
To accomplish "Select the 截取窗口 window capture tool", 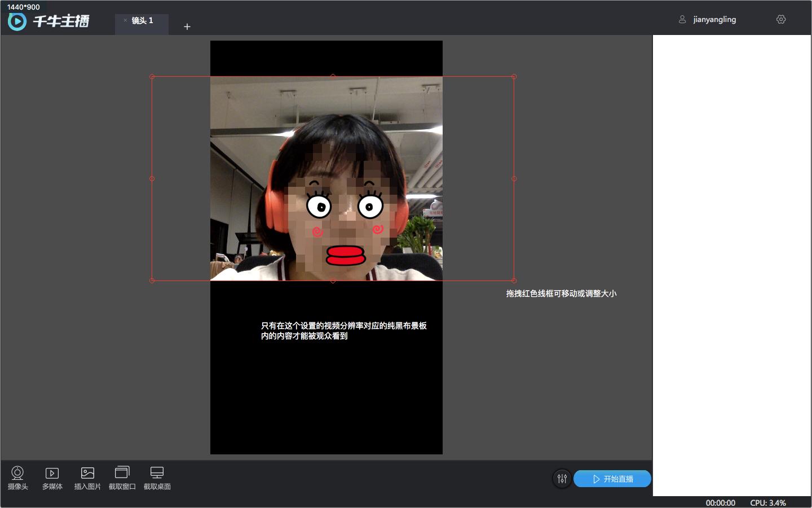I will click(122, 478).
